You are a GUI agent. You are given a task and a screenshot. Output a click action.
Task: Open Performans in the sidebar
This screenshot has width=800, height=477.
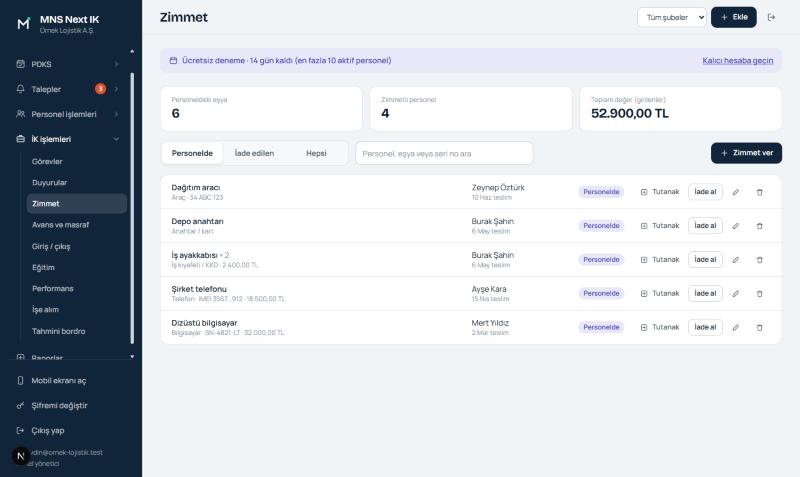(77, 289)
